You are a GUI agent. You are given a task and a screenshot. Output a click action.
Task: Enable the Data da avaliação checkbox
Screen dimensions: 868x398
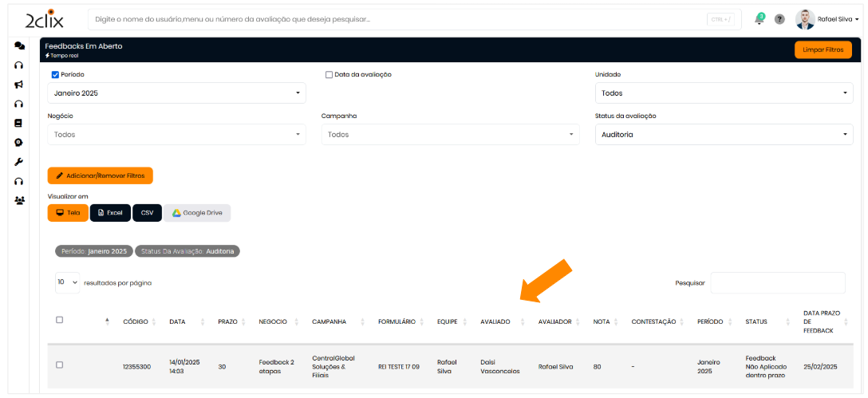click(329, 75)
